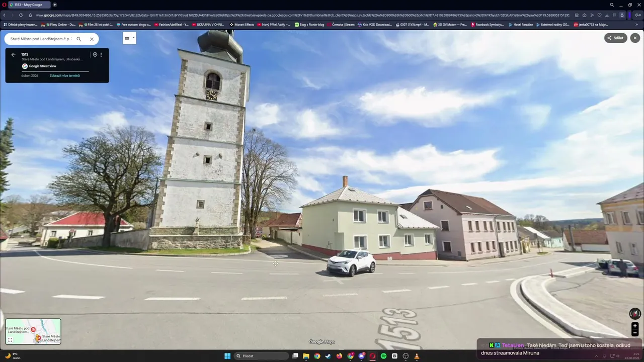Viewport: 644px width, 362px height.
Task: Click the Maps search input field
Action: [x=41, y=39]
